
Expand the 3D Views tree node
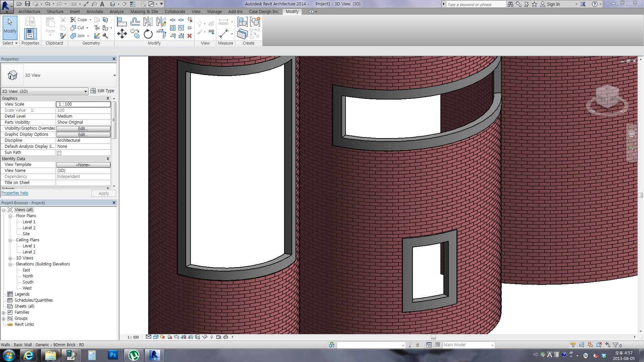click(10, 258)
